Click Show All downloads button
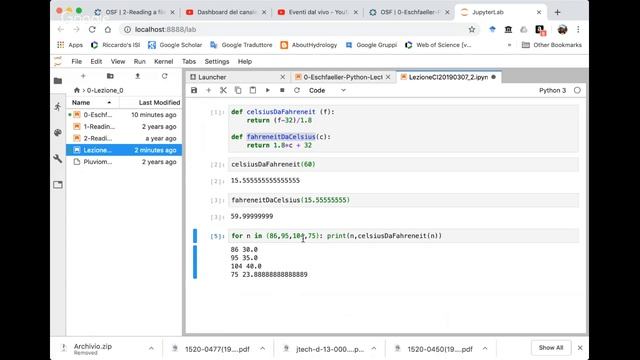 point(551,348)
